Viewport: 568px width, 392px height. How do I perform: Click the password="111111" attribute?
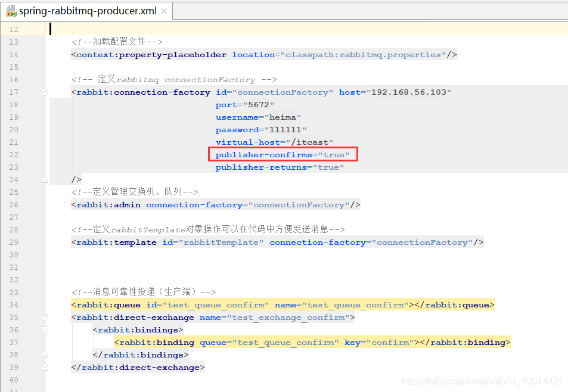[x=261, y=130]
